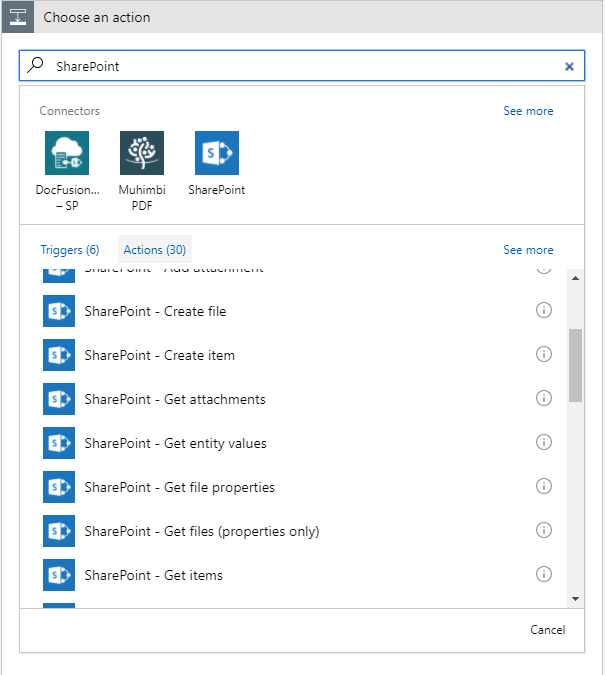The image size is (605, 675).
Task: Click the Muhimbi PDF connector label
Action: tap(142, 198)
